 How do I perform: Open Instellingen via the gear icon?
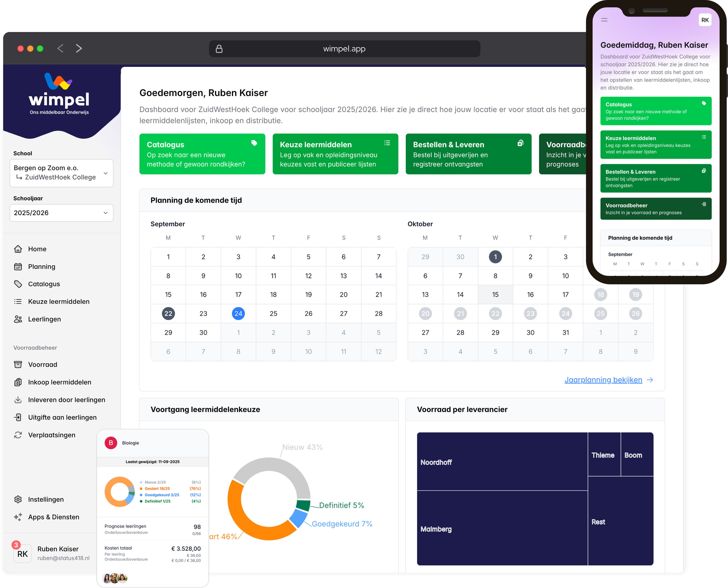(x=18, y=499)
